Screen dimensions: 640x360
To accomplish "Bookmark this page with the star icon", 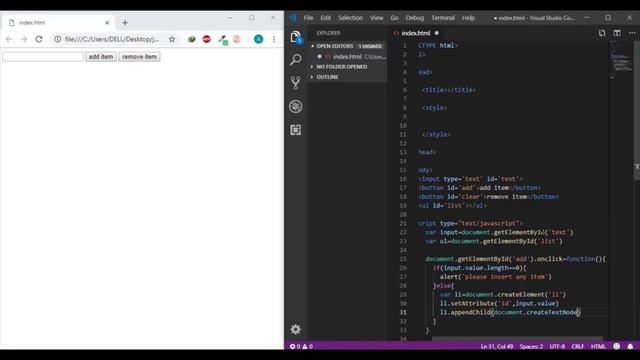I will coord(172,39).
